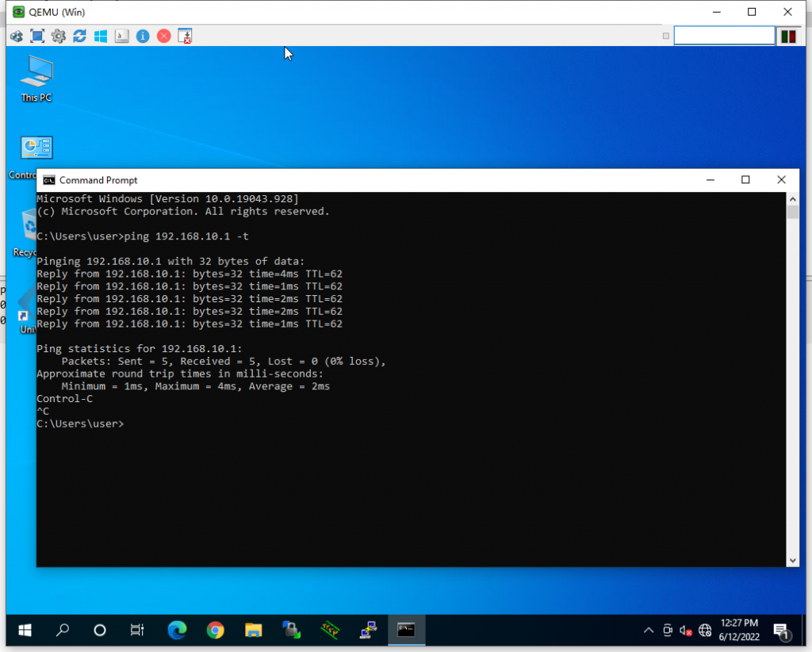The image size is (812, 652).
Task: Launch Google Chrome from taskbar
Action: [215, 631]
